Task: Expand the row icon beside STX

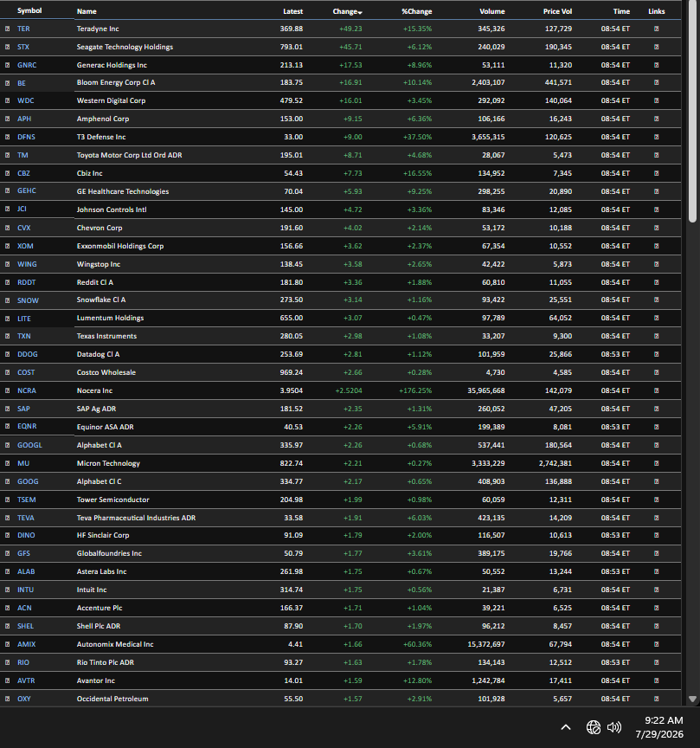Action: point(7,47)
